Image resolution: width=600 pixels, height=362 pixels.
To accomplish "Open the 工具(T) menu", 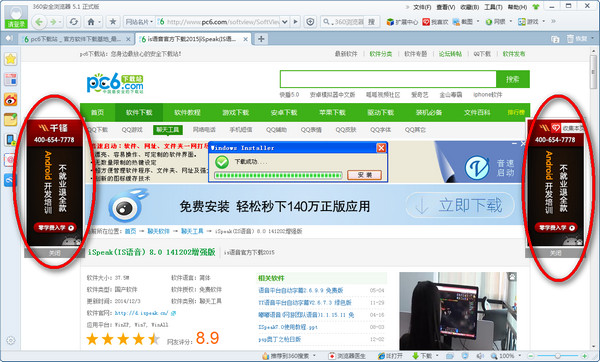I will pos(493,7).
